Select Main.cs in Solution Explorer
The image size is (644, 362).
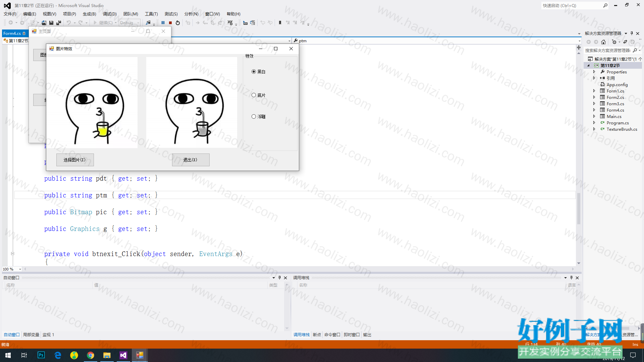click(x=614, y=116)
